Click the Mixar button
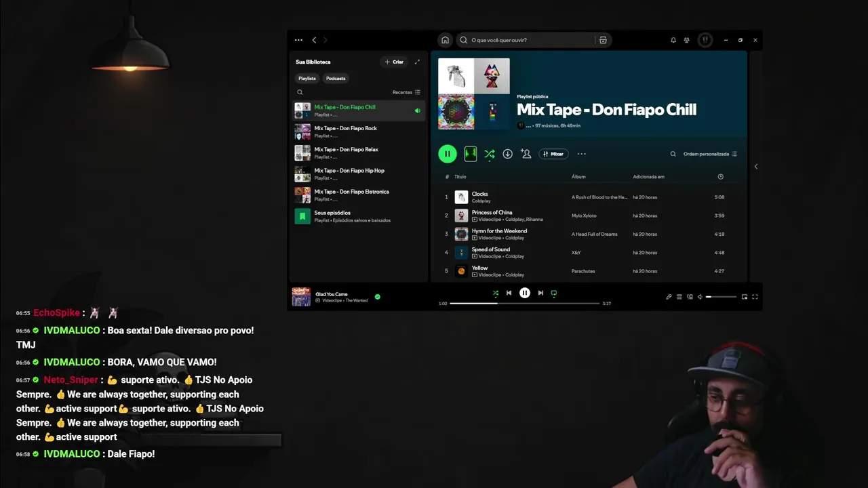Image resolution: width=868 pixels, height=488 pixels. 554,154
